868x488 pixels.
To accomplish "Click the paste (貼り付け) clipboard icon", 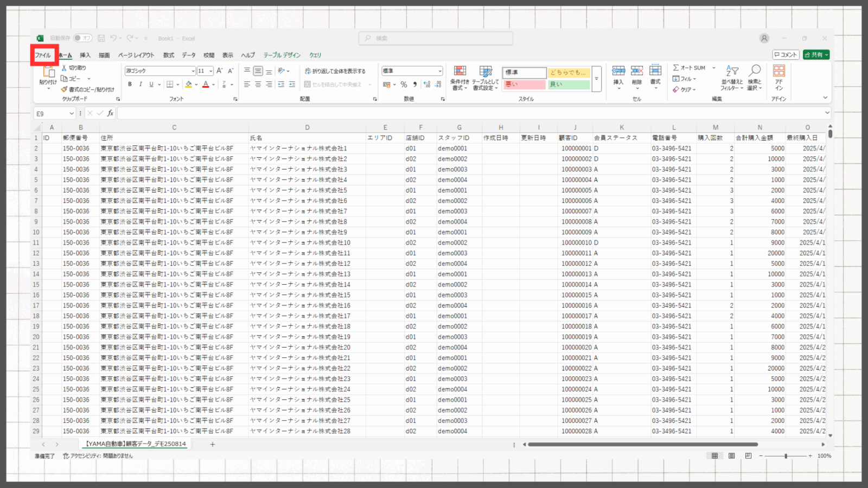I will (x=48, y=73).
